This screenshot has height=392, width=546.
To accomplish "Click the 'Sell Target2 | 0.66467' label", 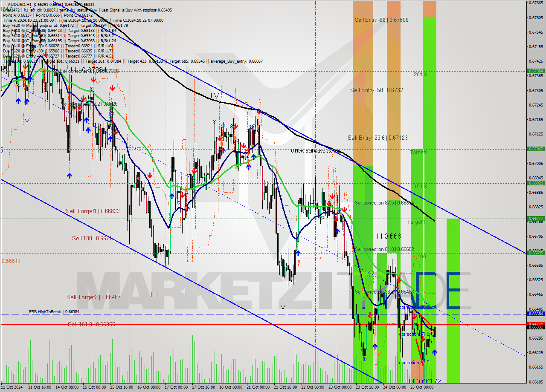I will click(x=93, y=297).
